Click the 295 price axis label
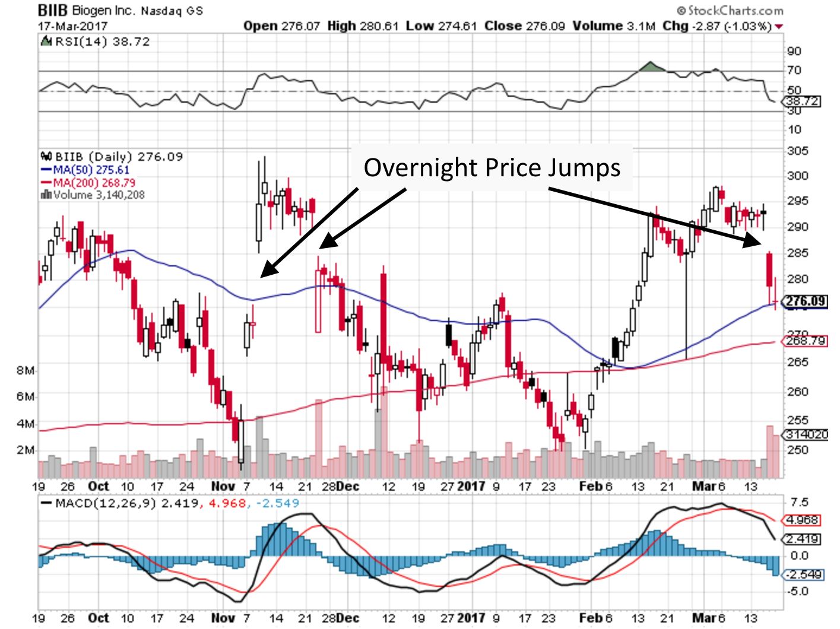Viewport: 840px width, 629px height. click(x=797, y=201)
